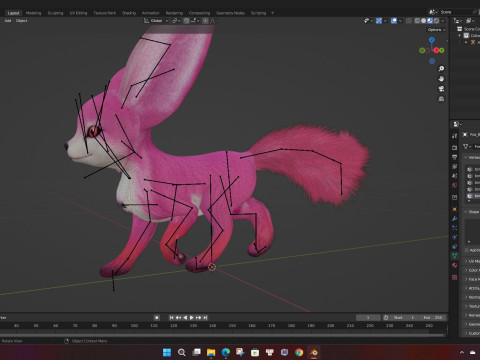Screen dimensions: 480x360
Task: Open the Global transform orientation dropdown
Action: point(156,21)
